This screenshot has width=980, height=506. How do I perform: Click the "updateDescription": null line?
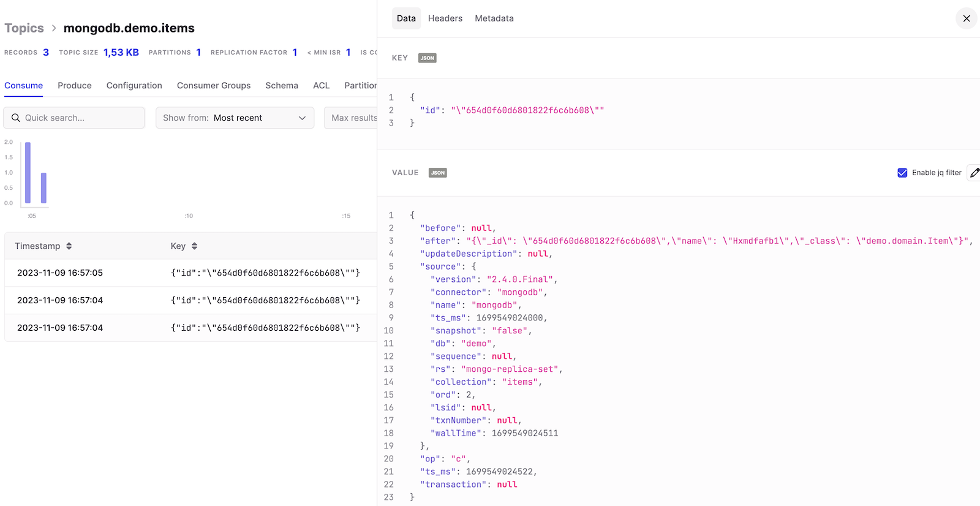[x=486, y=254]
